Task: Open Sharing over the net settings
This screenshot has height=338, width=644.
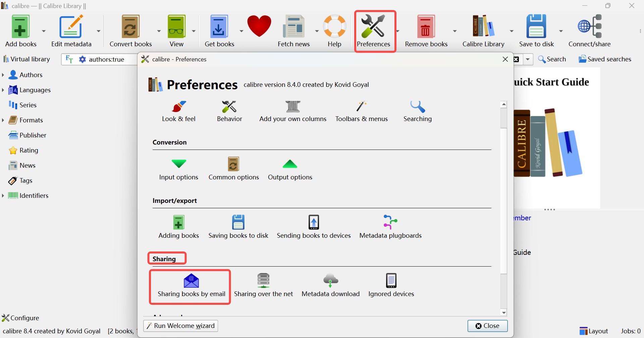Action: coord(264,286)
